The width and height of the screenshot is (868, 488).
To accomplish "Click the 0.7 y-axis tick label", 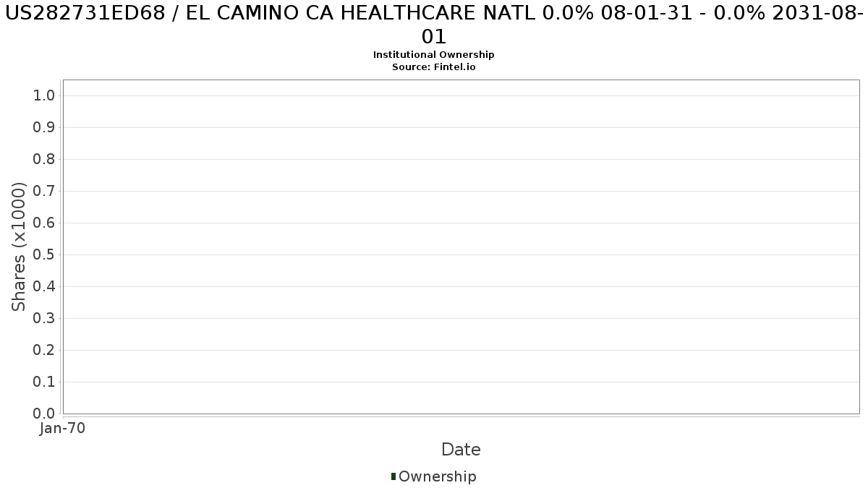I will click(x=45, y=192).
